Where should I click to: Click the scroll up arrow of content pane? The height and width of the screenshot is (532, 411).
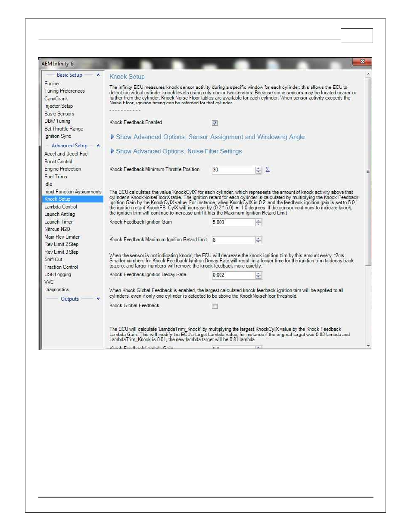[368, 74]
